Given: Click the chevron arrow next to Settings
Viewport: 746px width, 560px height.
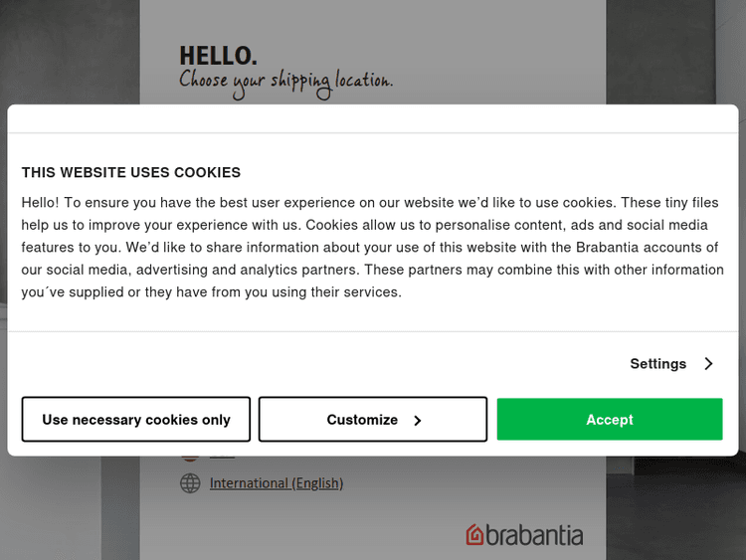Looking at the screenshot, I should click(x=708, y=364).
